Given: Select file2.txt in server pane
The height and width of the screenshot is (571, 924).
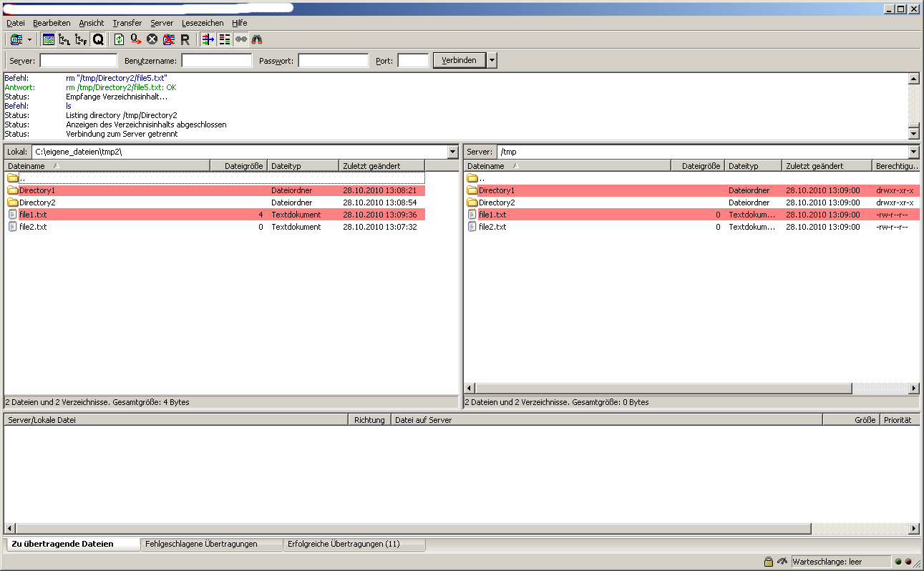Looking at the screenshot, I should [691, 227].
